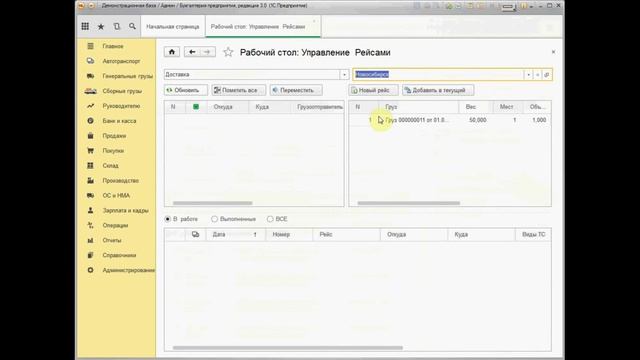Open the Отчеты section

tap(112, 240)
